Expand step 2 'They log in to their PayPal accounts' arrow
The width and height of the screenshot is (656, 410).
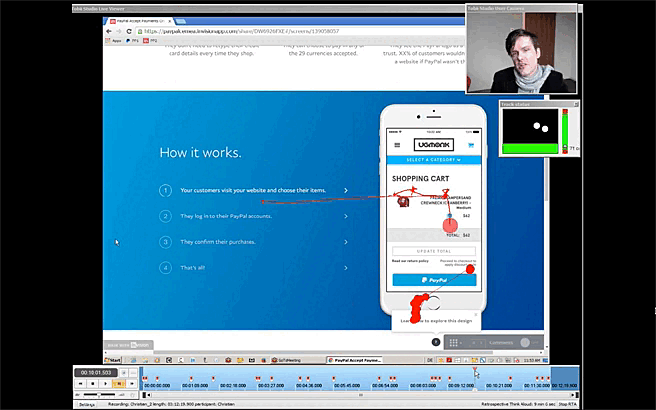coord(346,216)
